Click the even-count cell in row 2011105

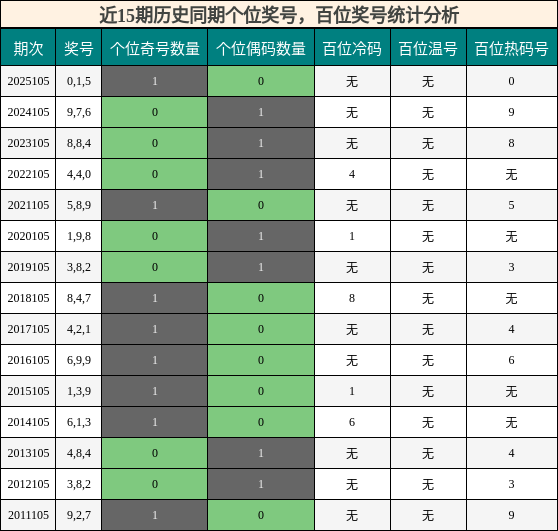pyautogui.click(x=261, y=515)
